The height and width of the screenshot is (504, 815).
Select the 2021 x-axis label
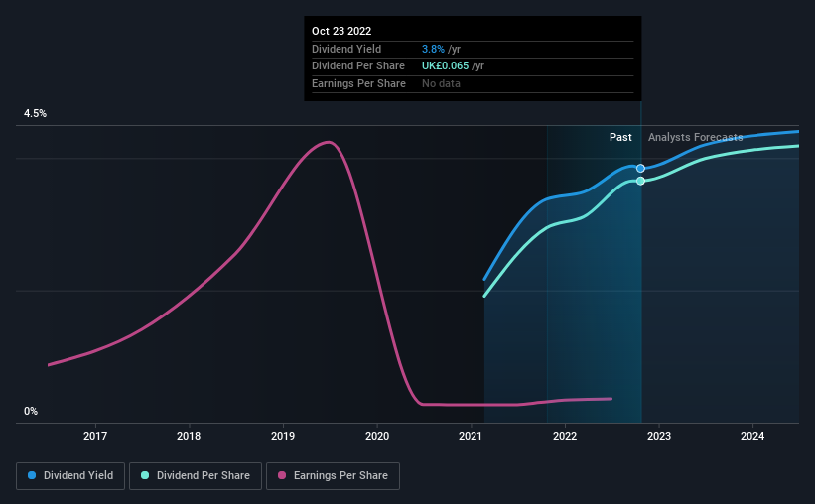[471, 436]
